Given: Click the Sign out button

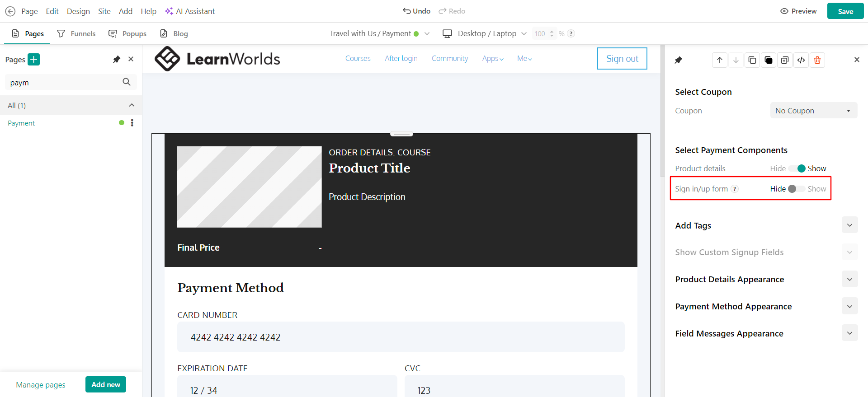Looking at the screenshot, I should [622, 59].
